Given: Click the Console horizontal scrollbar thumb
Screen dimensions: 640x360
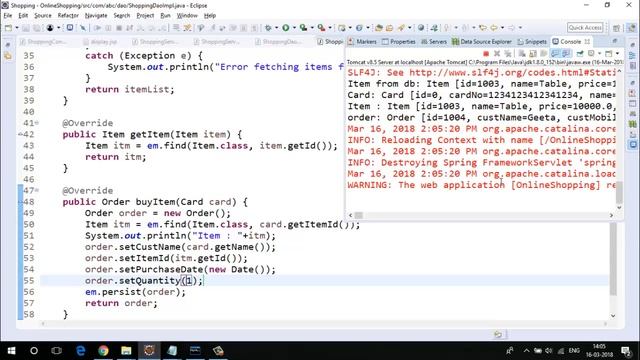Looking at the screenshot, I should (x=359, y=215).
